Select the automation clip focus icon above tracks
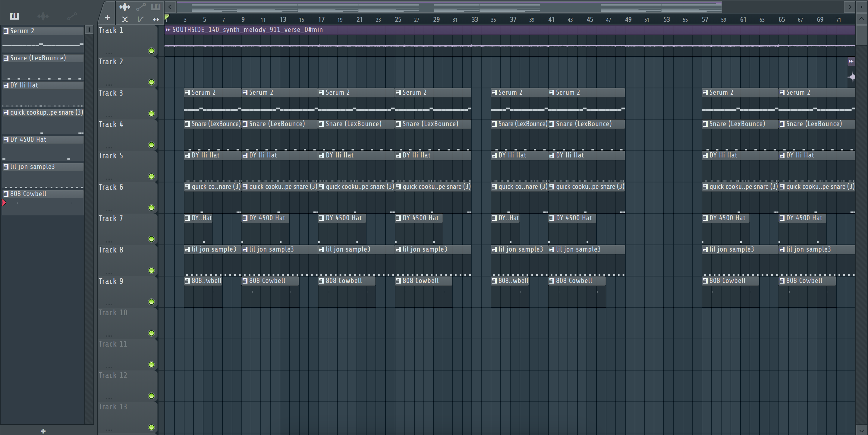This screenshot has height=435, width=868. [141, 7]
